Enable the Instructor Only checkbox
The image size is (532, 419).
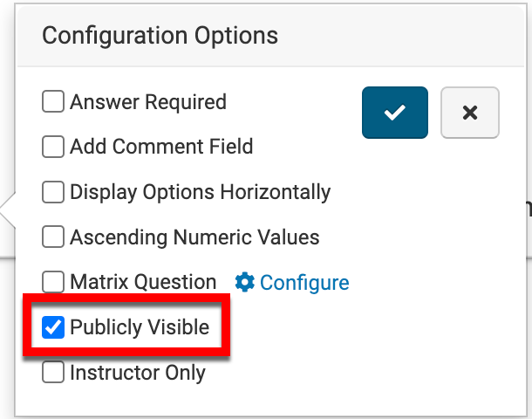(x=53, y=373)
